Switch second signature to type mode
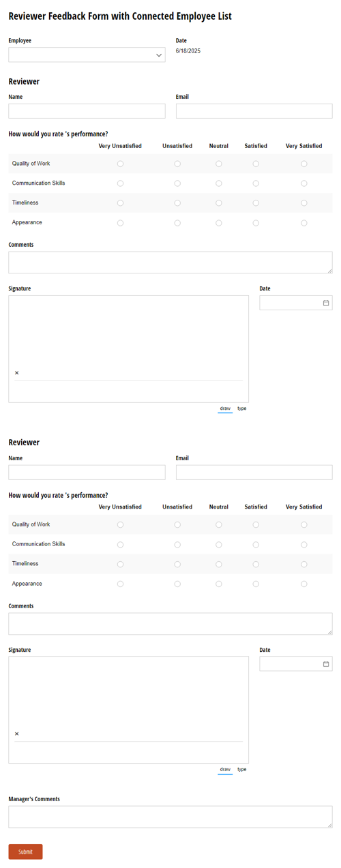 tap(242, 769)
